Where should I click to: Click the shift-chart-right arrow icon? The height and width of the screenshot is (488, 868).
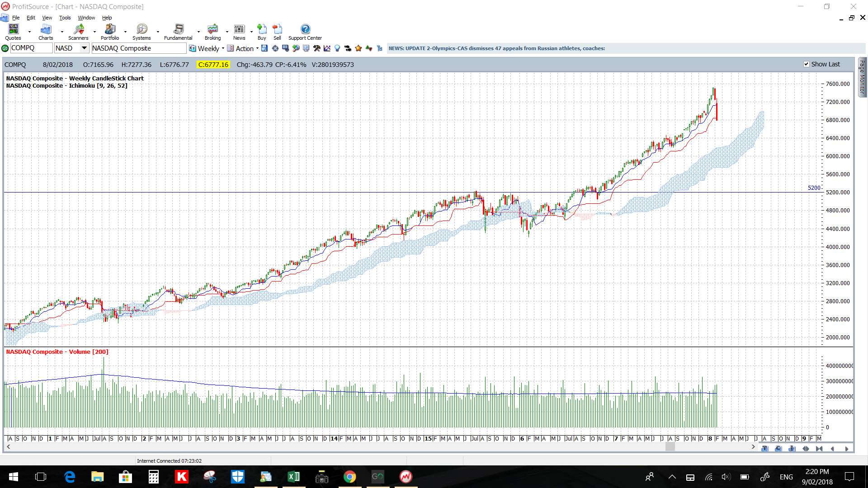847,449
